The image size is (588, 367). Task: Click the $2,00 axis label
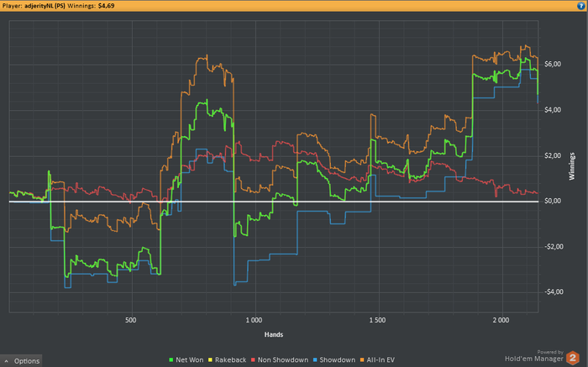tap(553, 155)
